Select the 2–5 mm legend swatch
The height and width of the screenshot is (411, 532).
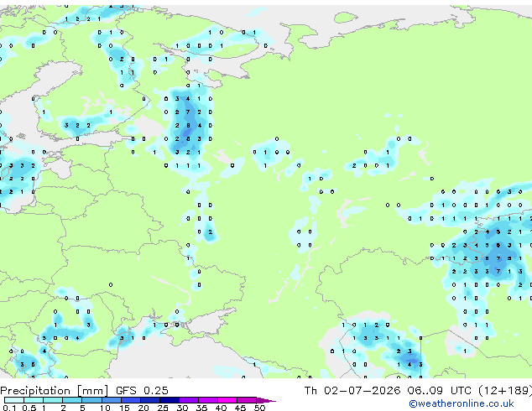tap(72, 400)
